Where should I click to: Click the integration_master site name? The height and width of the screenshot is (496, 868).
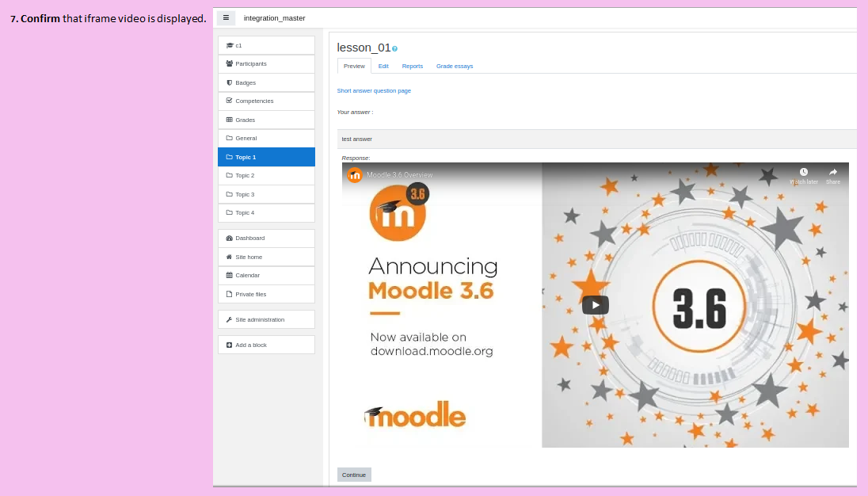tap(275, 17)
